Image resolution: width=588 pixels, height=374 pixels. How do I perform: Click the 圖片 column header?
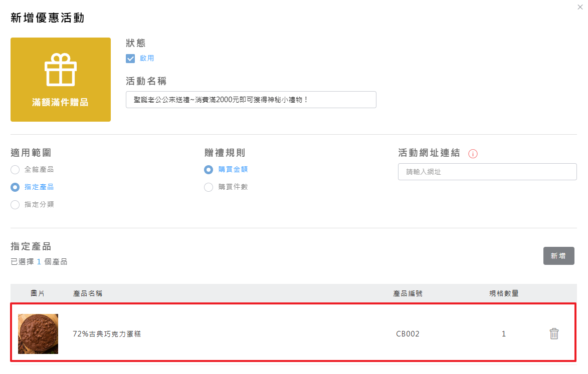38,293
